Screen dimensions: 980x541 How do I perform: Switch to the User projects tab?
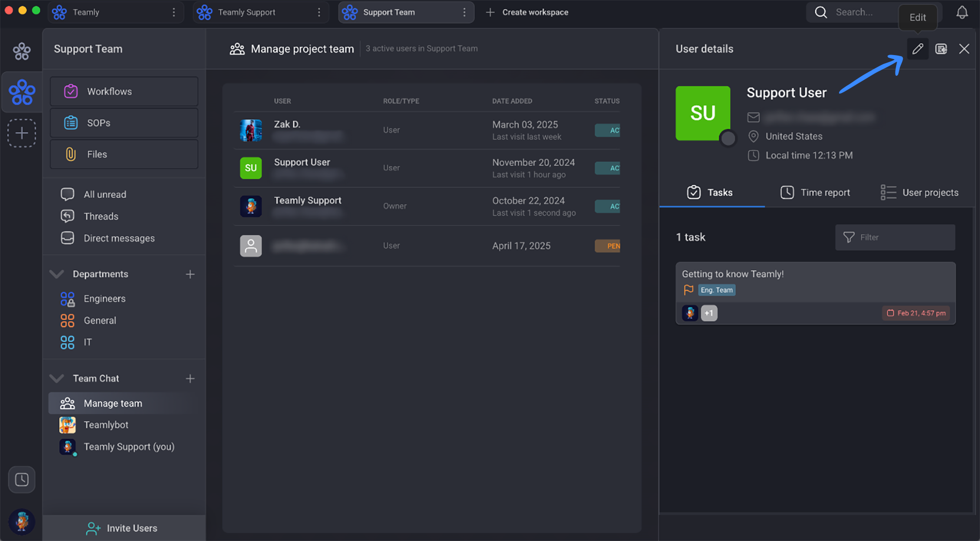tap(920, 193)
